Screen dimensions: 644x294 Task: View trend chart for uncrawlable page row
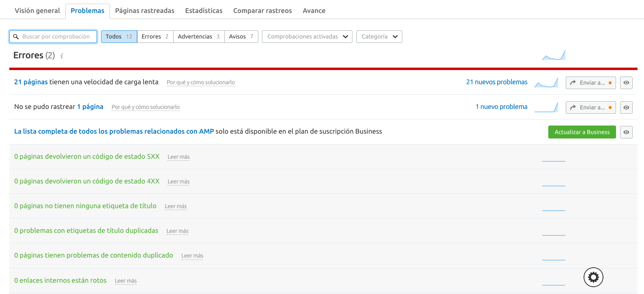pos(546,107)
